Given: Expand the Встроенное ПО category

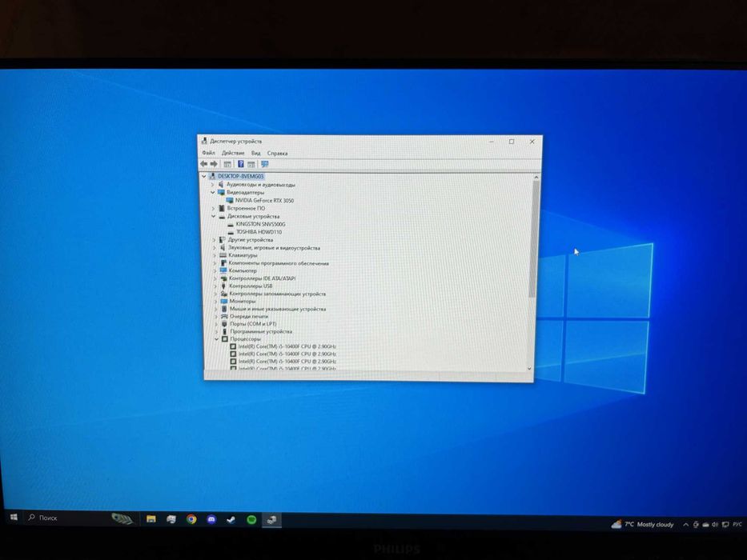Looking at the screenshot, I should tap(213, 208).
